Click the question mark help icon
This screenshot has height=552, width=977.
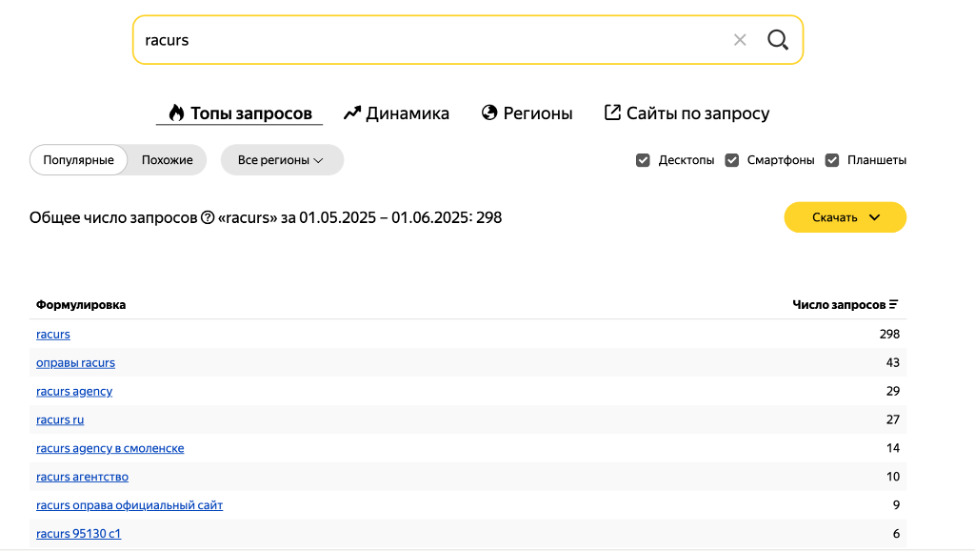pyautogui.click(x=208, y=218)
